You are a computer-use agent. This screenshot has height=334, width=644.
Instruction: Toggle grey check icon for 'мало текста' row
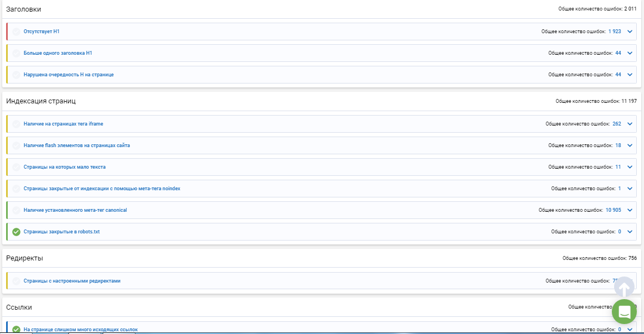(x=16, y=167)
